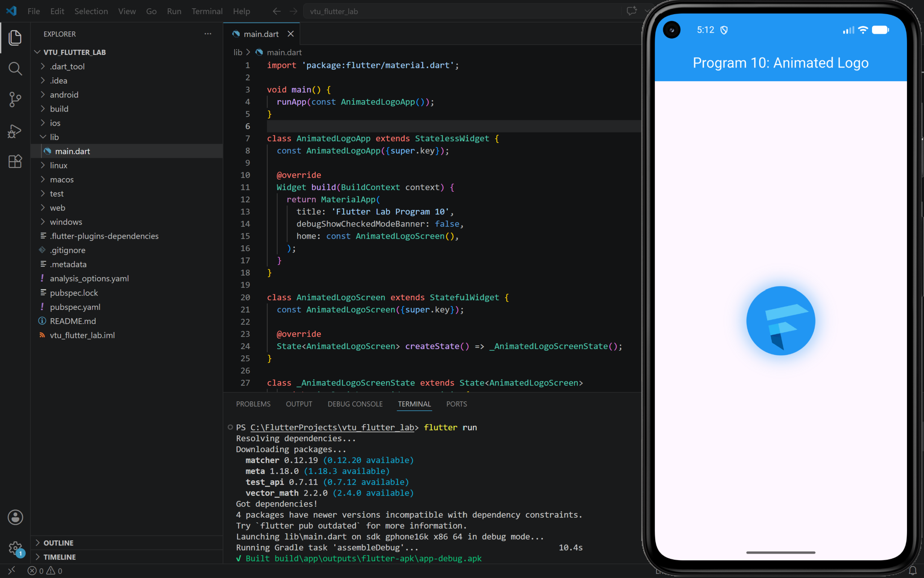Go forward with the right arrow
The width and height of the screenshot is (924, 578).
coord(293,12)
